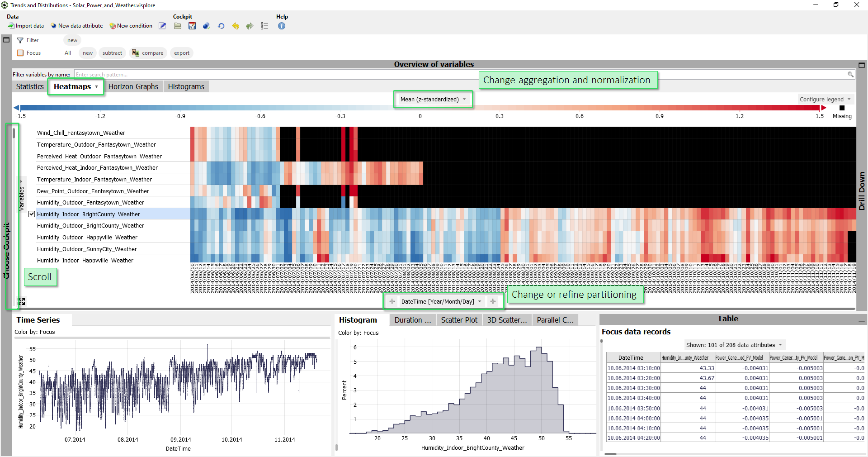The height and width of the screenshot is (457, 868).
Task: Click the variable name search field
Action: click(x=461, y=75)
